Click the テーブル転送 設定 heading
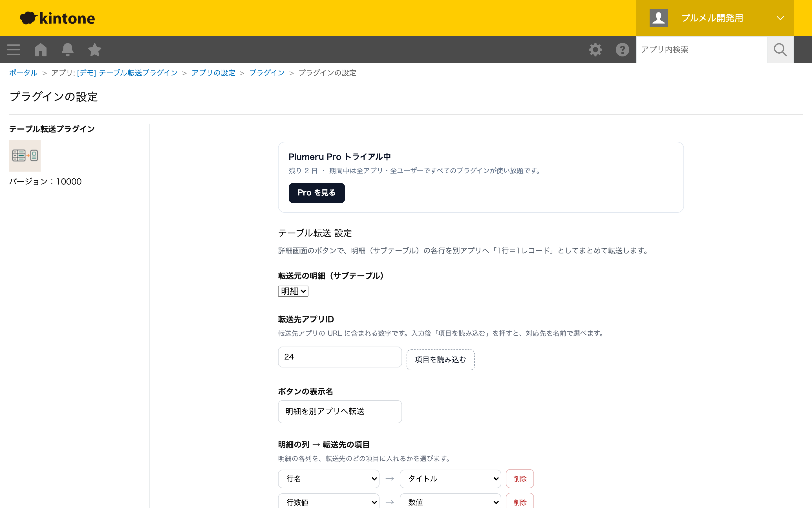 315,233
